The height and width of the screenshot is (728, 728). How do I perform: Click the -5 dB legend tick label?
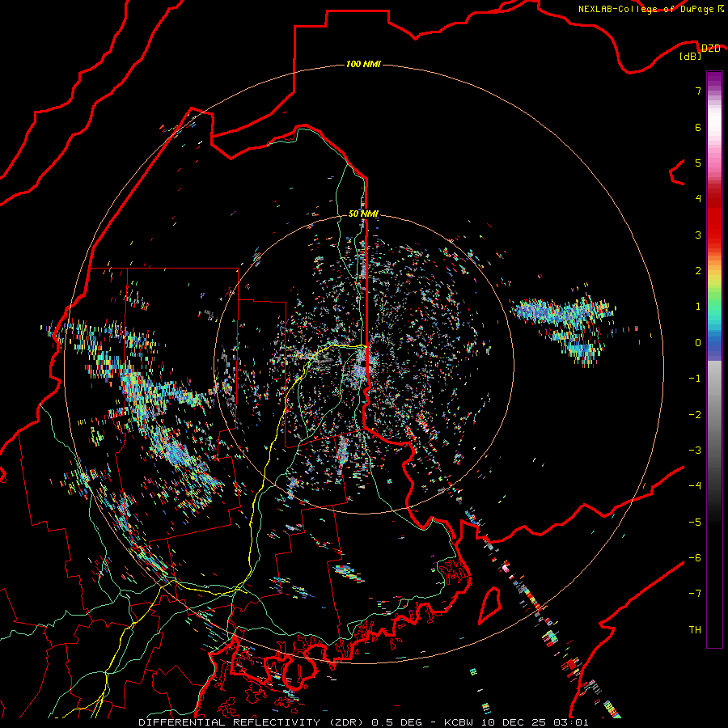coord(695,523)
